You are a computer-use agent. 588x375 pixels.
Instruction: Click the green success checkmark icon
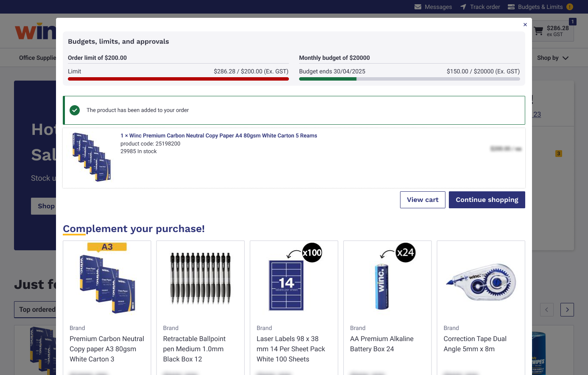coord(75,110)
